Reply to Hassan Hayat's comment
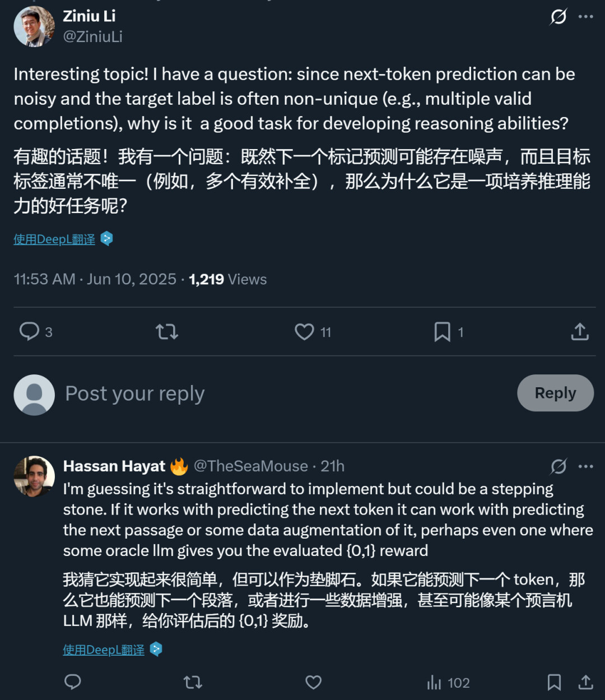This screenshot has height=700, width=605. click(73, 682)
